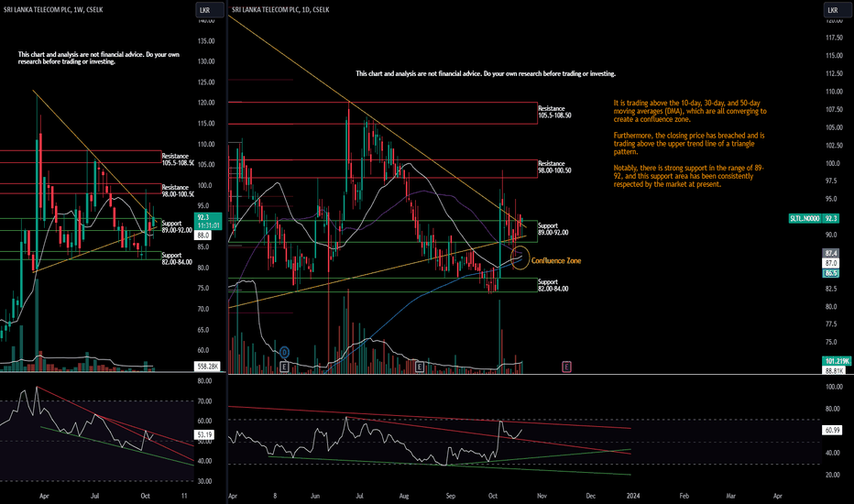The width and height of the screenshot is (854, 504).
Task: Select weekly chart 'Resistance 105.5-108.5' label
Action: click(x=178, y=159)
